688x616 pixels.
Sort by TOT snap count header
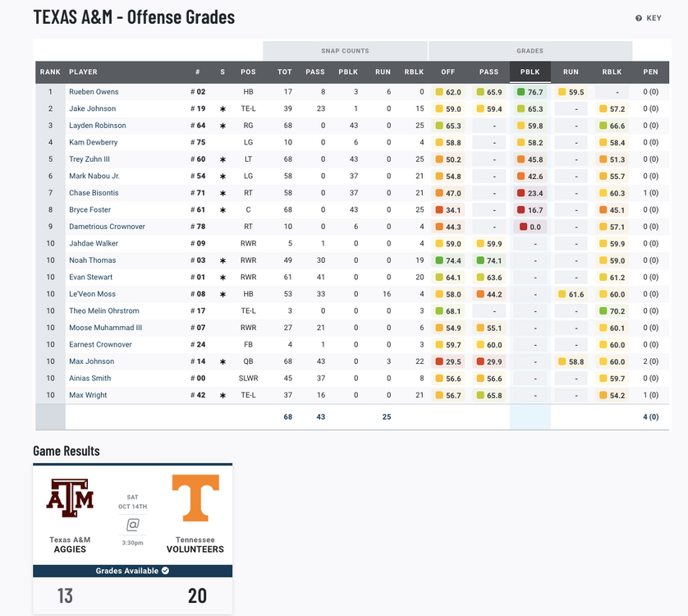pos(284,72)
